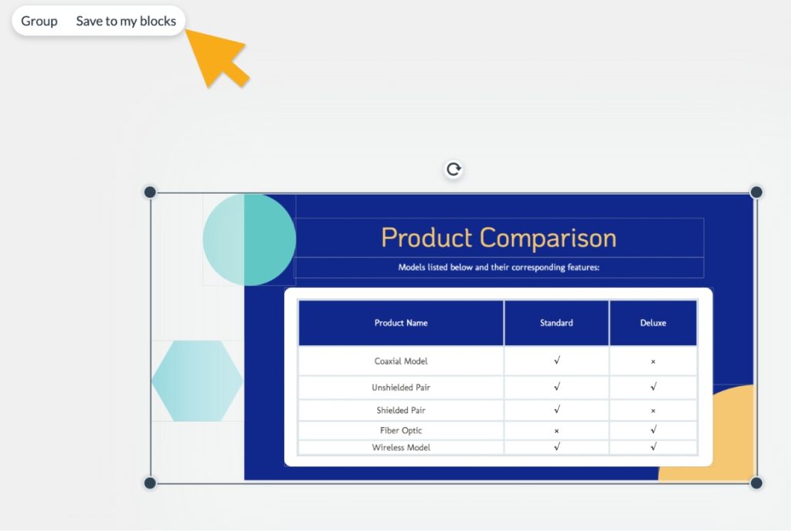791x532 pixels.
Task: Click the top-right selection handle
Action: click(x=755, y=191)
